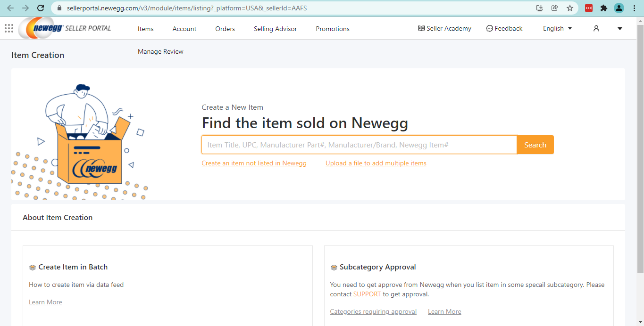
Task: Click Upload a file to add multiple items
Action: [376, 163]
